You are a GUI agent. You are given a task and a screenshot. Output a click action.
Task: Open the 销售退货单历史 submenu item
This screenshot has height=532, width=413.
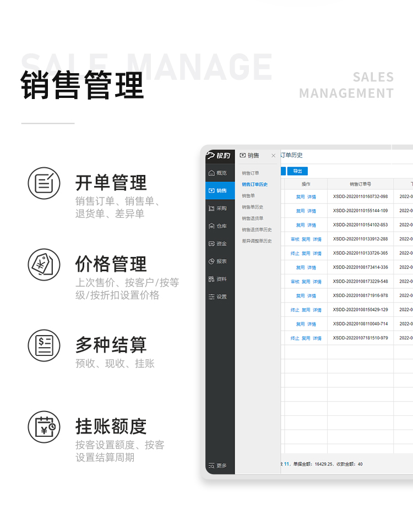point(257,230)
